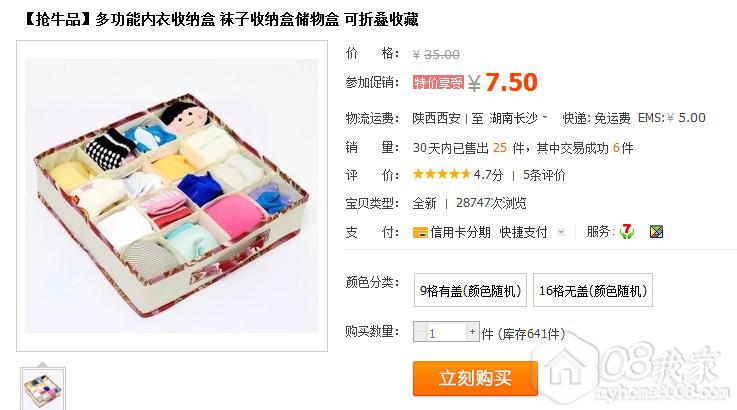
Task: Click the 7-day return service icon
Action: (627, 231)
